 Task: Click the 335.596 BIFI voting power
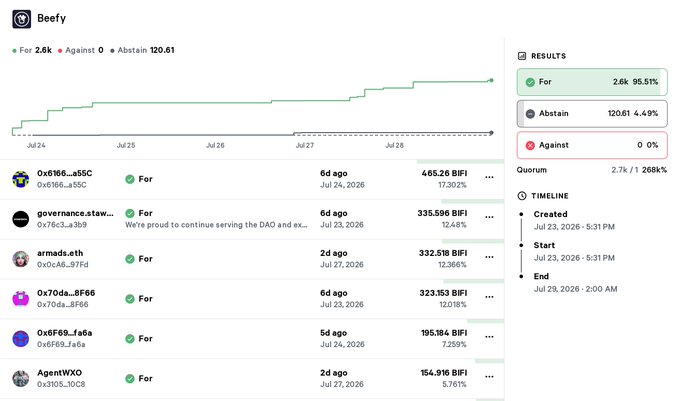pos(442,213)
